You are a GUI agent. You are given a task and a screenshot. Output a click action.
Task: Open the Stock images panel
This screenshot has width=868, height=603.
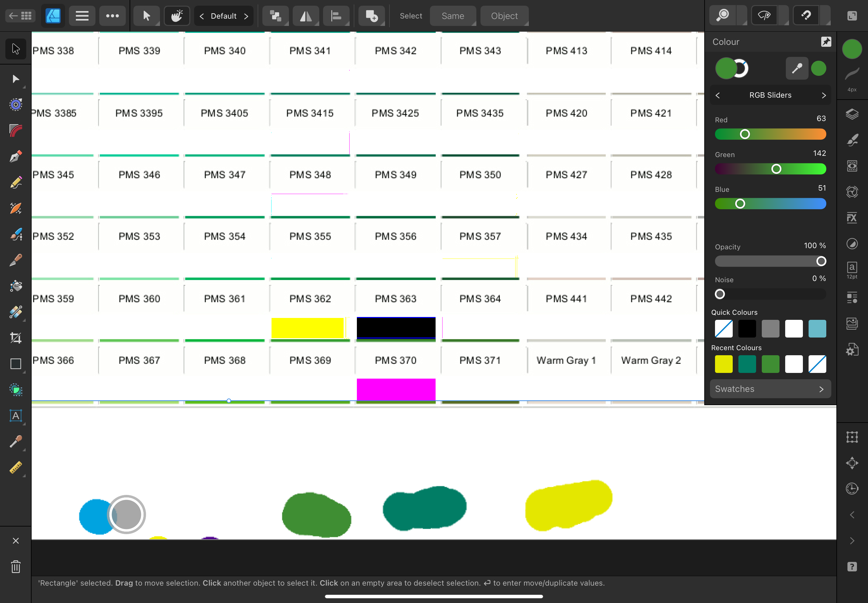click(852, 323)
